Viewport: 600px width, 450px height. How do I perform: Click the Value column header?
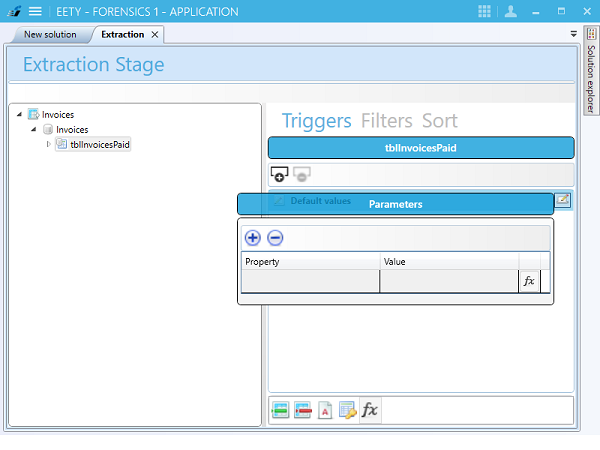pyautogui.click(x=449, y=262)
